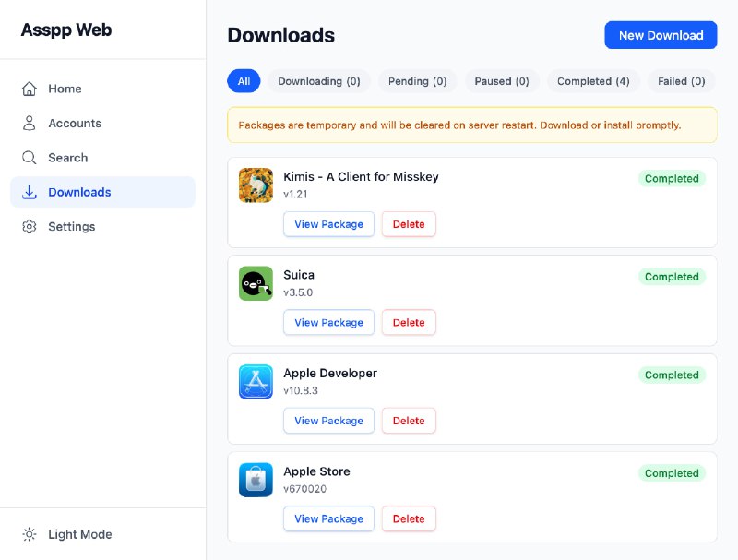Select the Apple Developer app icon
The width and height of the screenshot is (738, 560).
256,381
